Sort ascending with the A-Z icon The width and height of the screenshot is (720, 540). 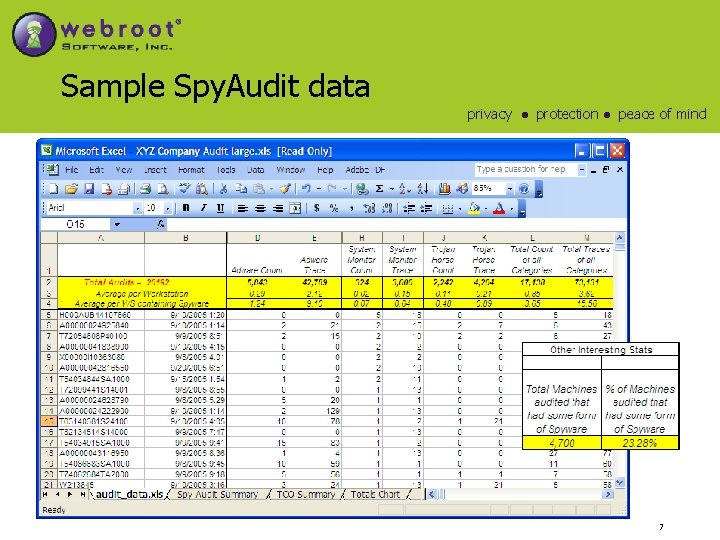(403, 189)
